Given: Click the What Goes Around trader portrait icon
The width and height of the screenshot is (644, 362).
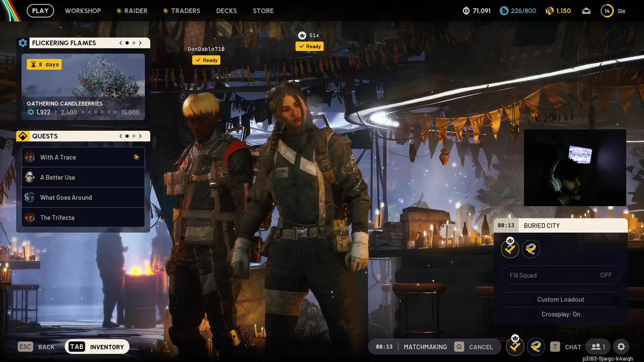Looking at the screenshot, I should tap(30, 197).
